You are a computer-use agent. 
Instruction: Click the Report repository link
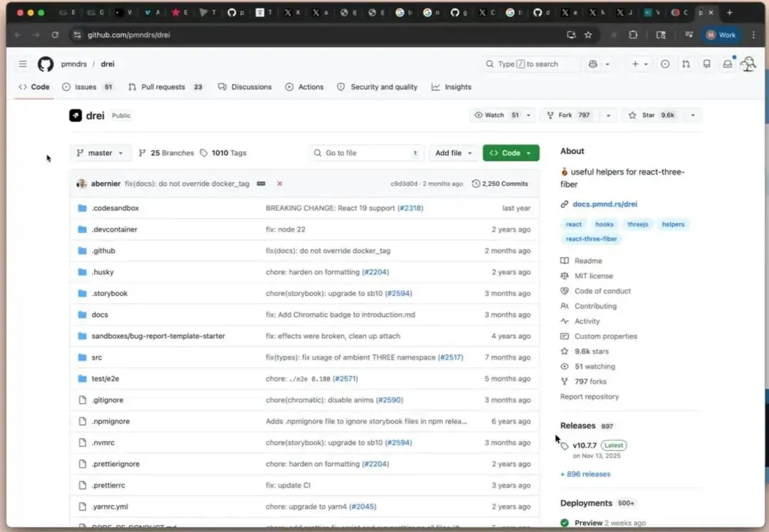coord(590,397)
